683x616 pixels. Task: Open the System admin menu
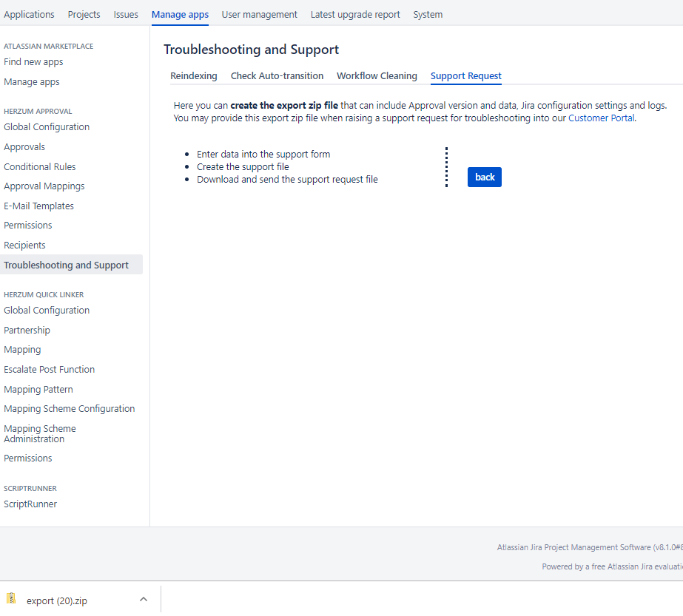(428, 14)
